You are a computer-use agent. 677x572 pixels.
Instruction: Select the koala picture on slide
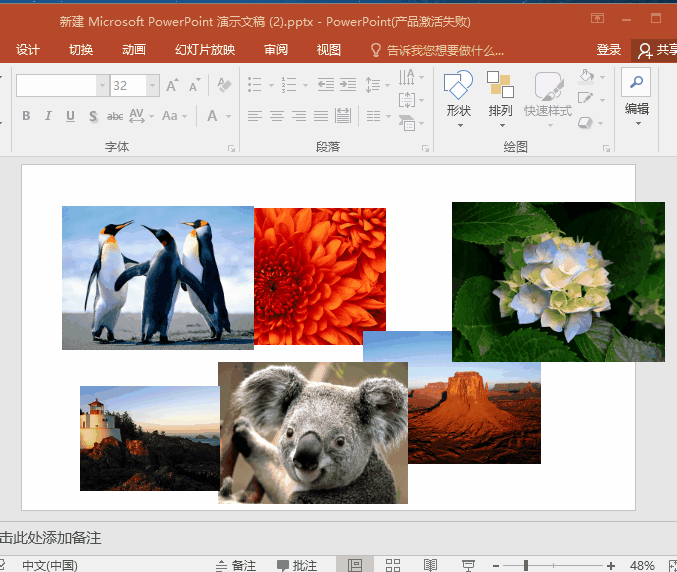click(x=313, y=433)
